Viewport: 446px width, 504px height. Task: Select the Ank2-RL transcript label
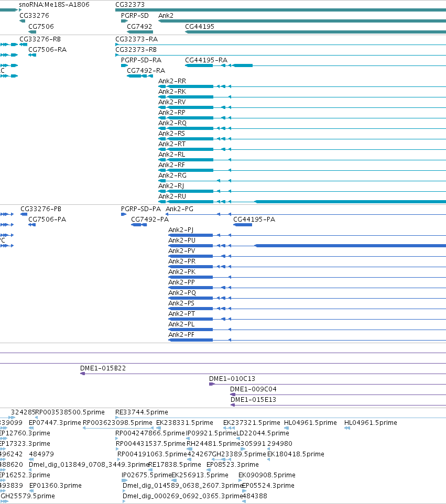click(x=172, y=155)
